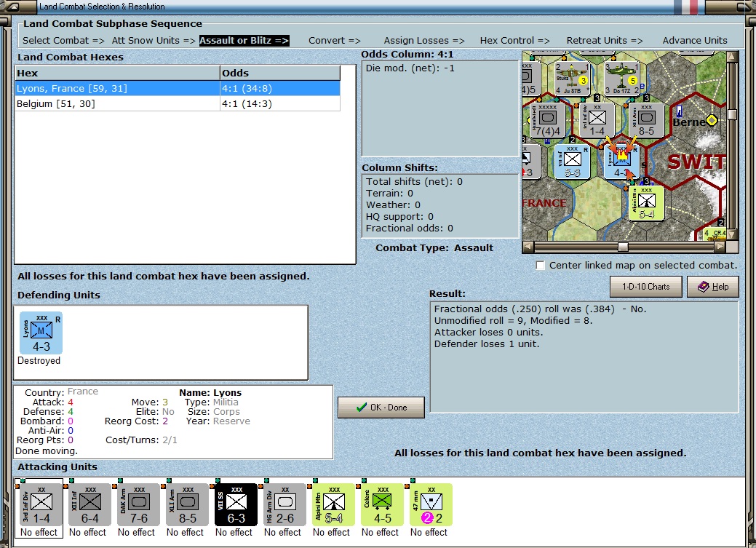Open Help

point(713,287)
